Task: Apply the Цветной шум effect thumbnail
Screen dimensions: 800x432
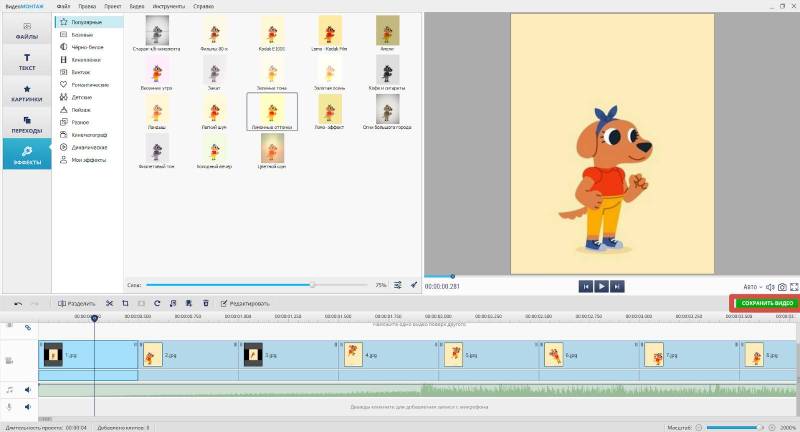Action: (272, 148)
